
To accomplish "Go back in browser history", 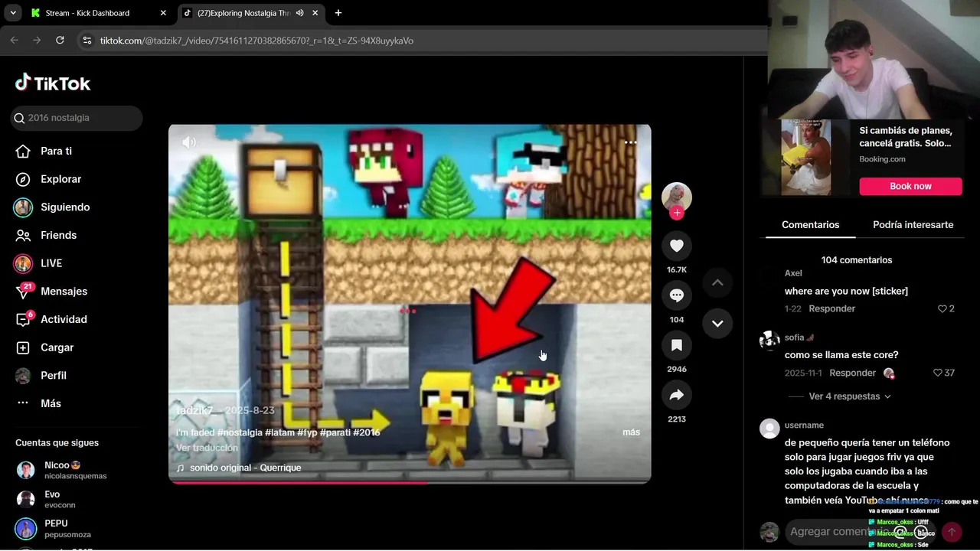I will [14, 41].
